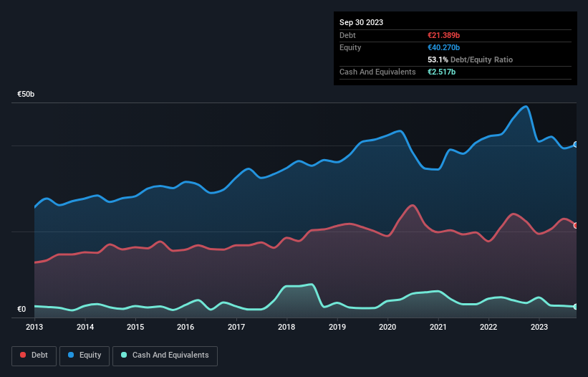Select the Equity endpoint marker for Sep 2023
This screenshot has height=377, width=588.
coord(576,145)
